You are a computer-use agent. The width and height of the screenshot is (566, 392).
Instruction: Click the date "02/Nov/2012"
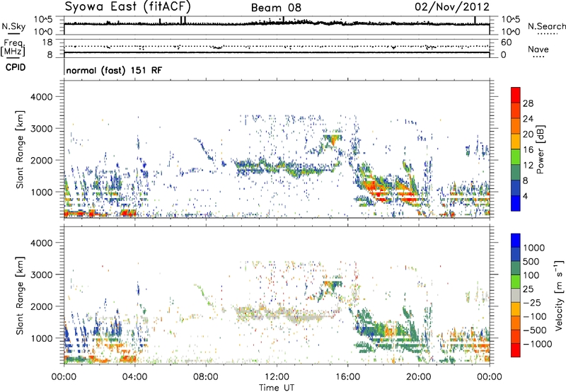click(x=452, y=7)
